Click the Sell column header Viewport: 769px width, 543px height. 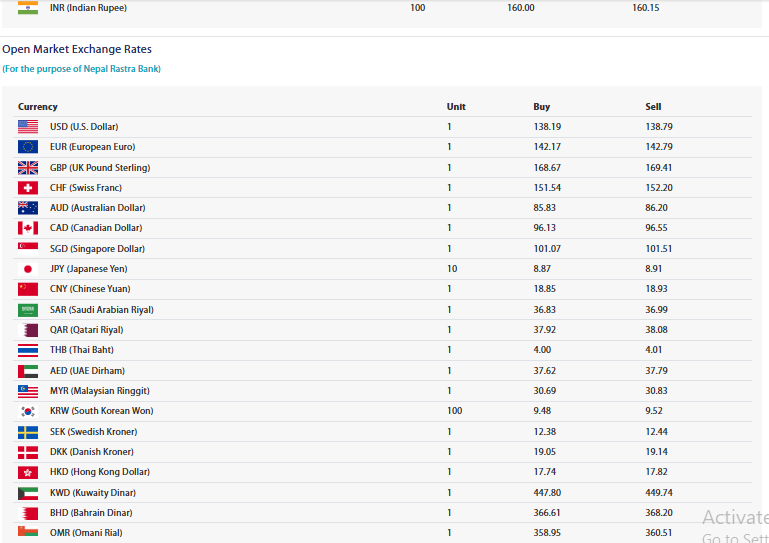click(653, 107)
